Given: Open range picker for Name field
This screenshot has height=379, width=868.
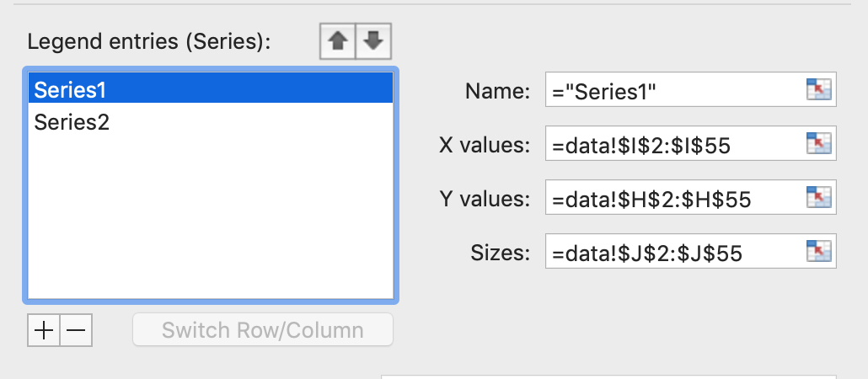Looking at the screenshot, I should point(819,89).
